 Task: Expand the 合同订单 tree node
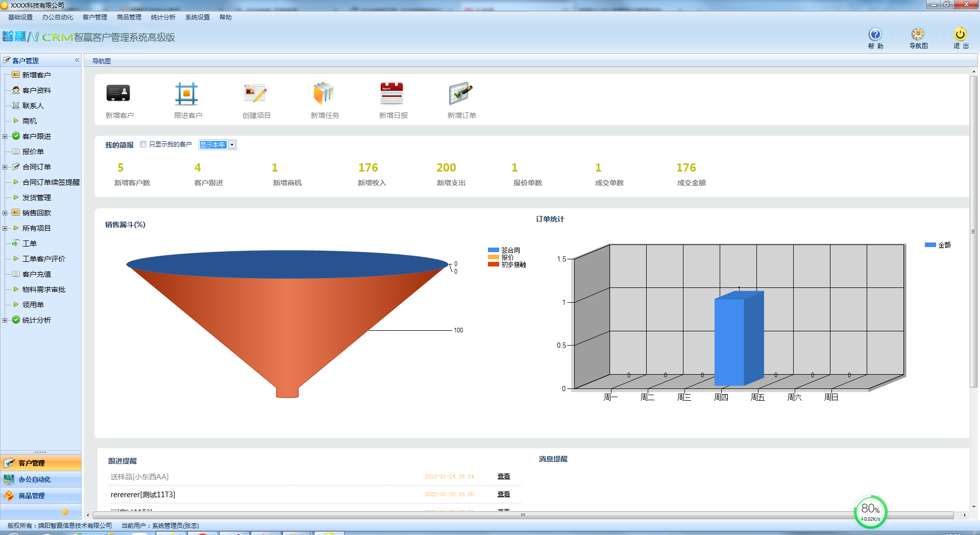coord(5,167)
